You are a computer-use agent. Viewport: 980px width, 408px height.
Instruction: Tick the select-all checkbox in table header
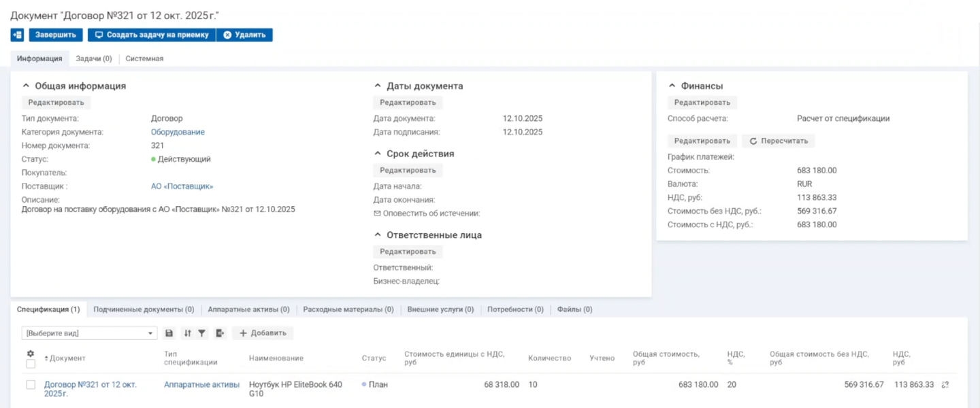31,364
